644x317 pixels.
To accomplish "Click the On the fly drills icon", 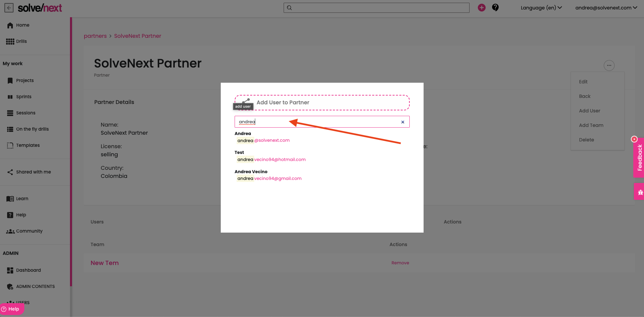I will [10, 129].
